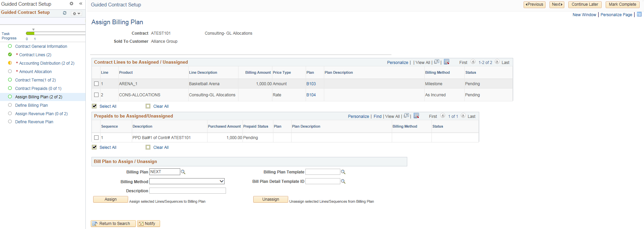
Task: Click View All in Contract Lines grid
Action: coord(423,63)
